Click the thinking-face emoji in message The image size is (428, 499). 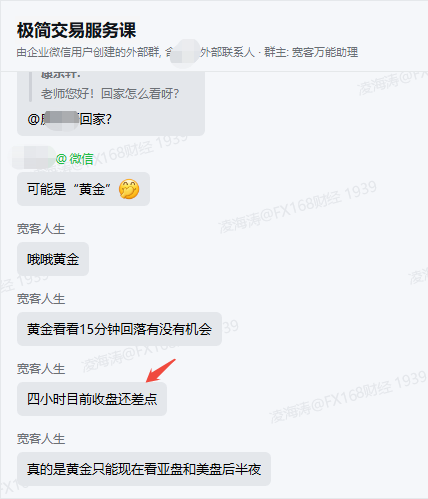[129, 189]
